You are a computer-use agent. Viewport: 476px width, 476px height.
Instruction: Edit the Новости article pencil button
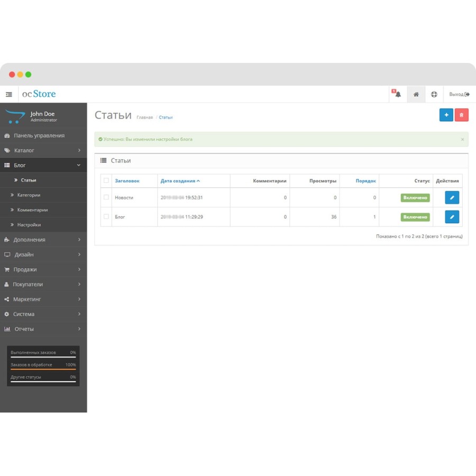point(452,197)
